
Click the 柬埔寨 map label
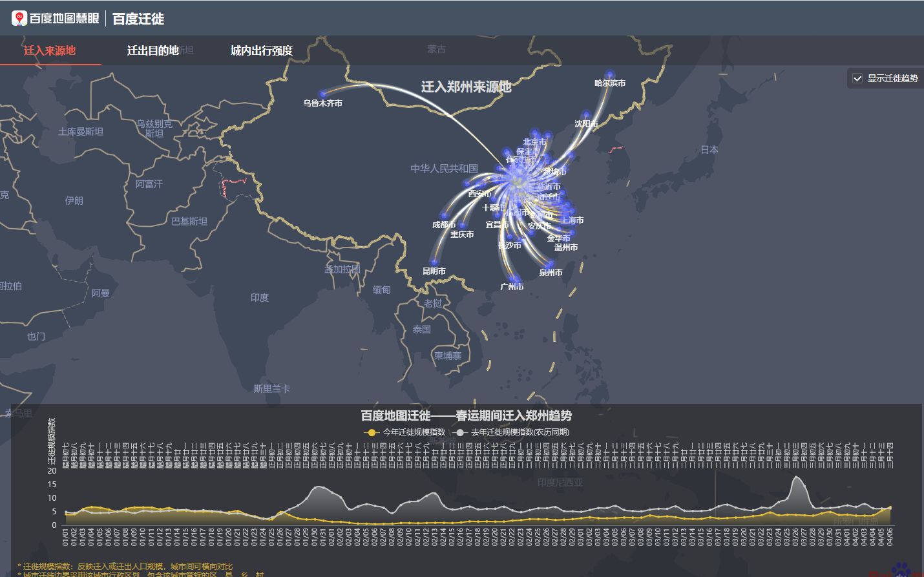pos(448,355)
